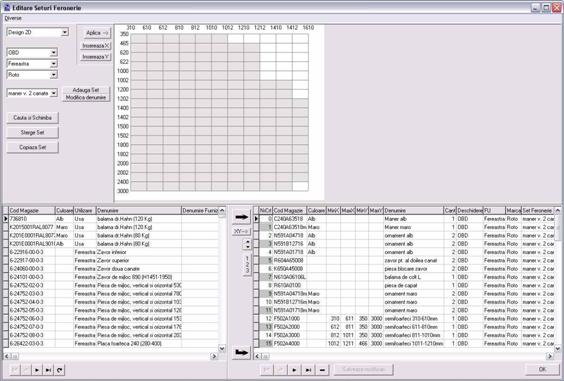Click the Copiaza Set button

point(32,147)
